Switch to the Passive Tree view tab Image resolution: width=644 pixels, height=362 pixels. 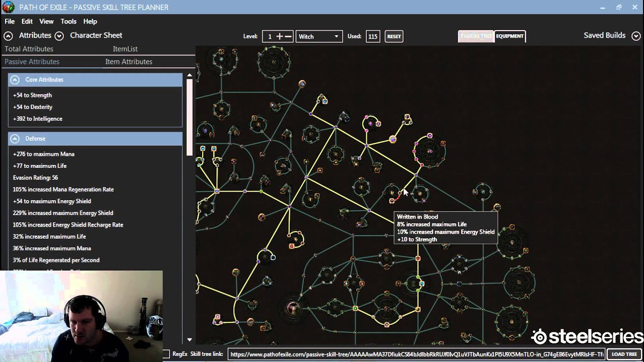(476, 36)
